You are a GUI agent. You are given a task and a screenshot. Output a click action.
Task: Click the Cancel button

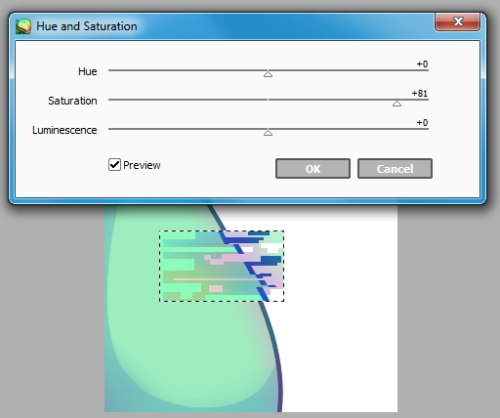pos(395,169)
